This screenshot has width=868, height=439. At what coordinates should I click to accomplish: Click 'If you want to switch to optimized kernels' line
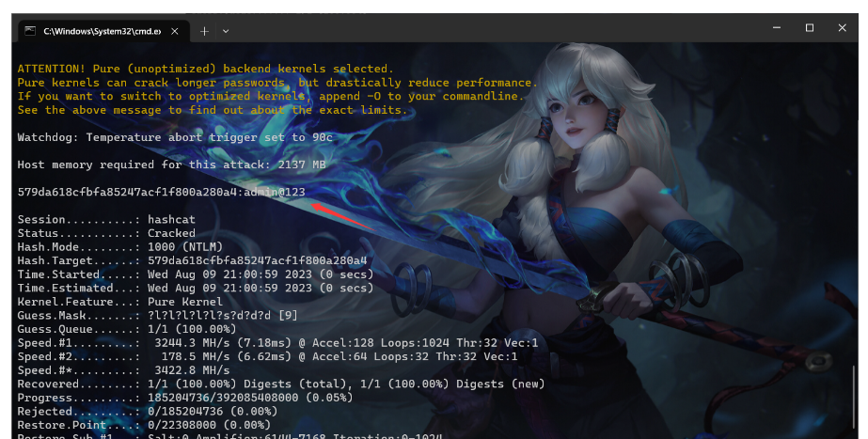(271, 96)
